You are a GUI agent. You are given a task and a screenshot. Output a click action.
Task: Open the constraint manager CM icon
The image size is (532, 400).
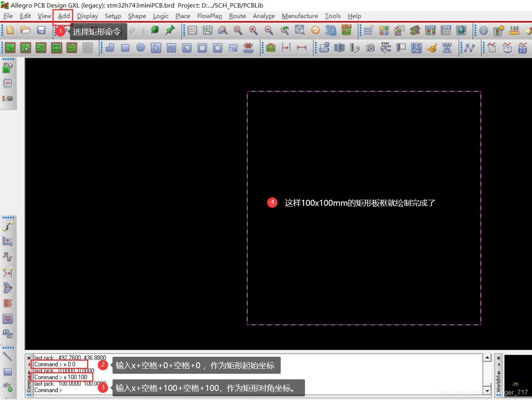(430, 30)
